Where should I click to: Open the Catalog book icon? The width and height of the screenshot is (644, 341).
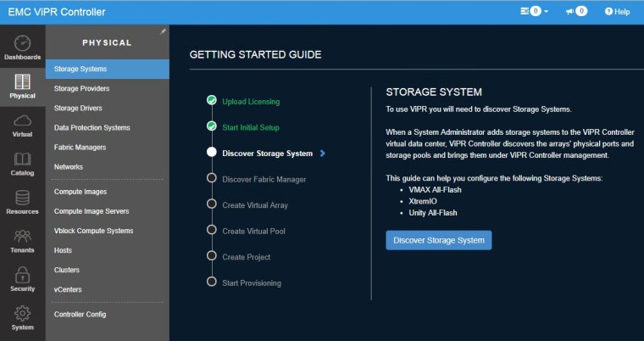click(22, 159)
